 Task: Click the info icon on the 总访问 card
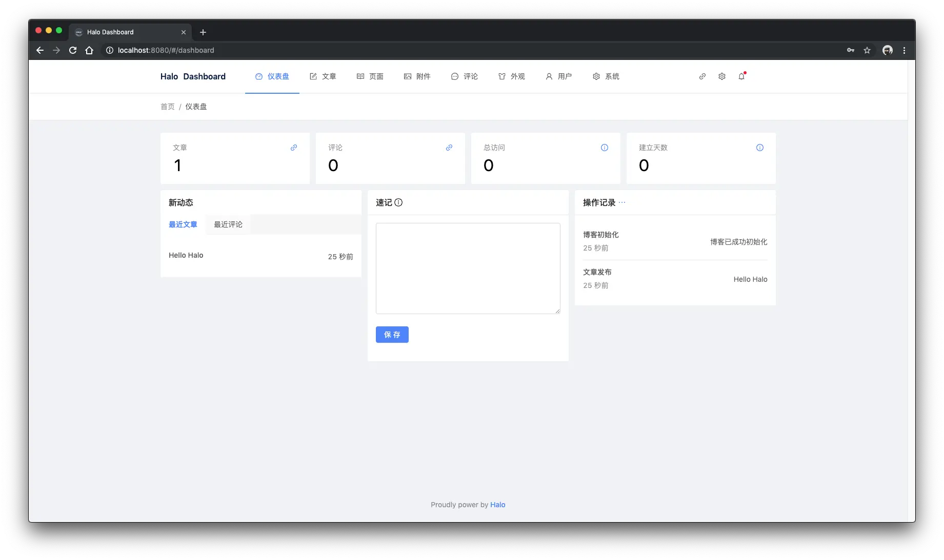pyautogui.click(x=604, y=148)
